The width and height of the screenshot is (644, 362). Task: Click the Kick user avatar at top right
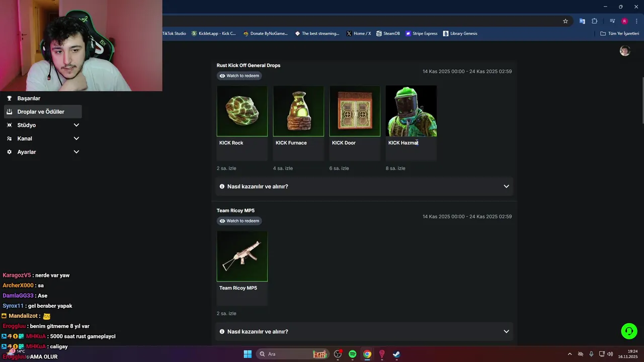(625, 51)
